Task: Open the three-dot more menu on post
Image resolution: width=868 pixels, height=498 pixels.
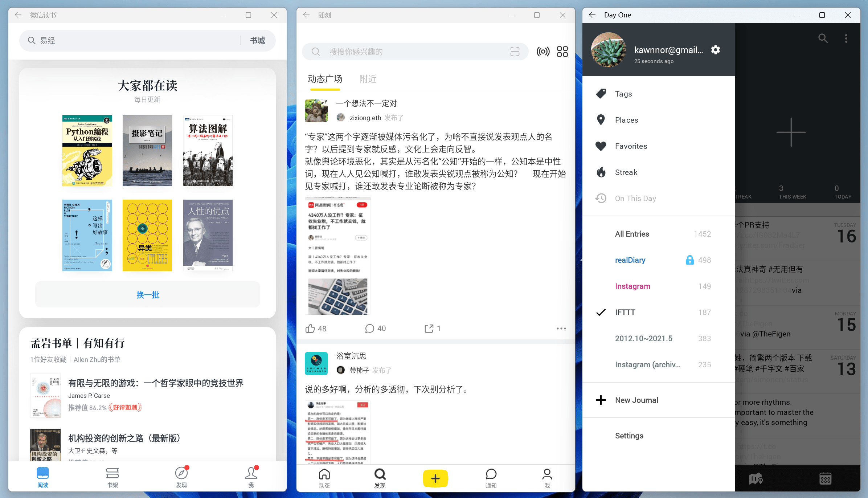Action: pyautogui.click(x=561, y=328)
